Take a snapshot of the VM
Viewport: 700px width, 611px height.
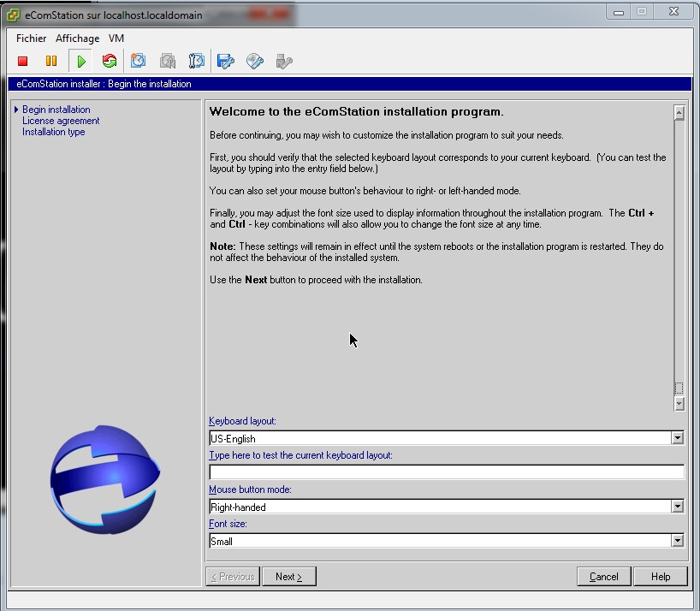(139, 61)
